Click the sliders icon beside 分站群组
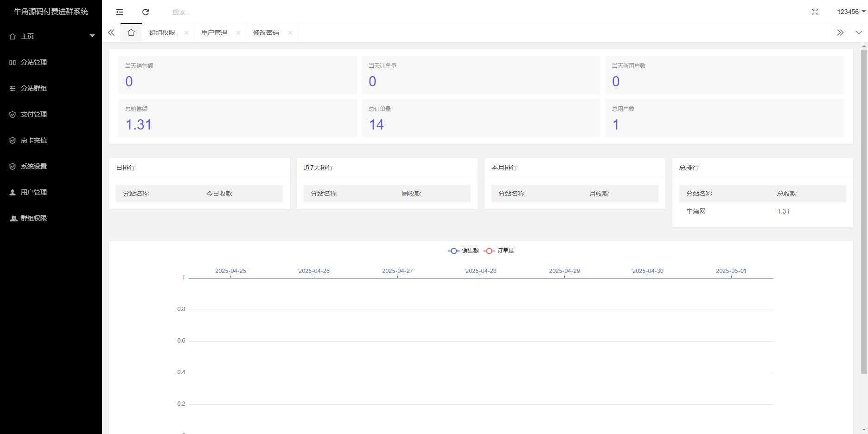Screen dimensions: 868x434 (x=13, y=88)
